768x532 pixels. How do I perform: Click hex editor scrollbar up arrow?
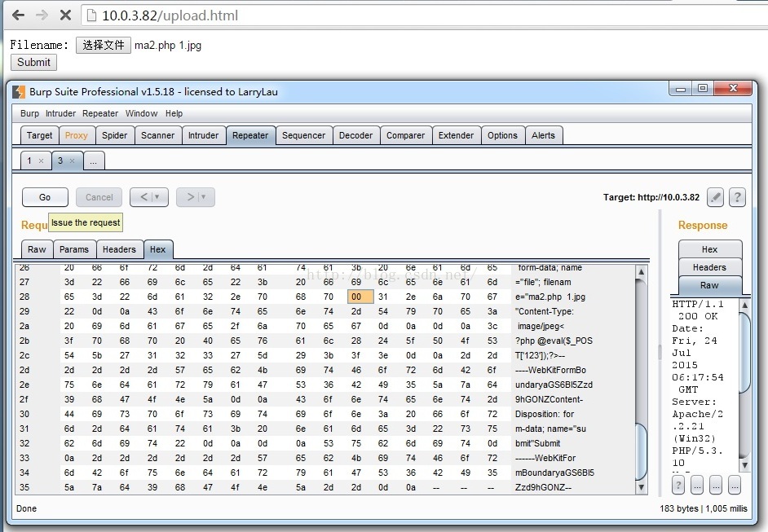[x=641, y=271]
